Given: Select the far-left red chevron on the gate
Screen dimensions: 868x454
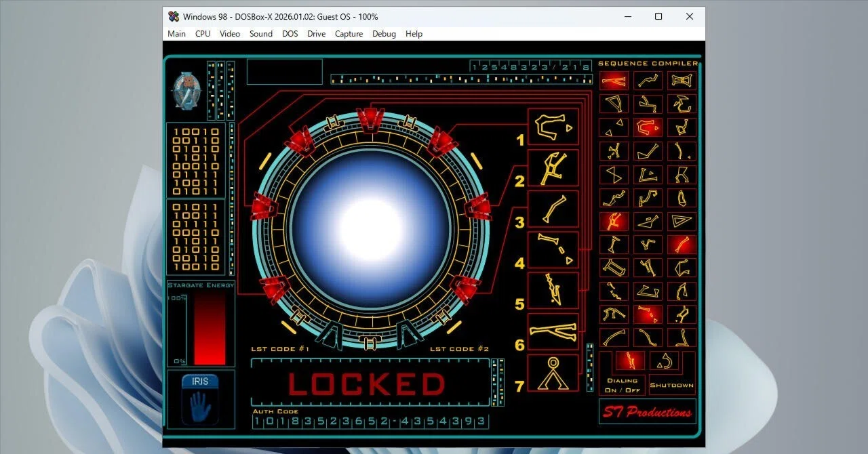Looking at the screenshot, I should coord(264,206).
